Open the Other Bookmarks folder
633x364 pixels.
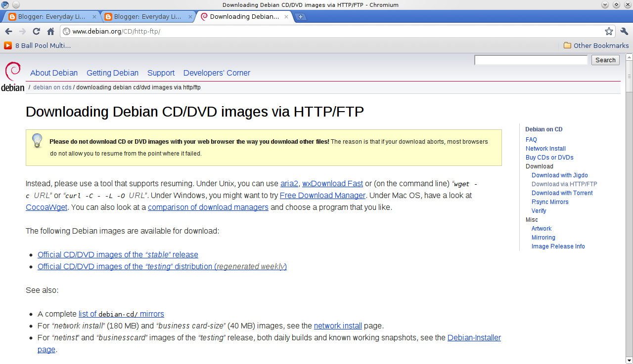596,45
